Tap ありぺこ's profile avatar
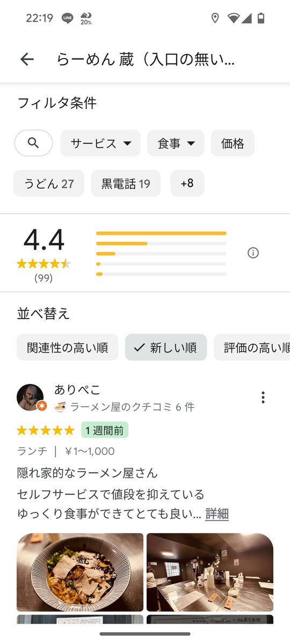Viewport: 290px width, 644px height. pyautogui.click(x=30, y=397)
